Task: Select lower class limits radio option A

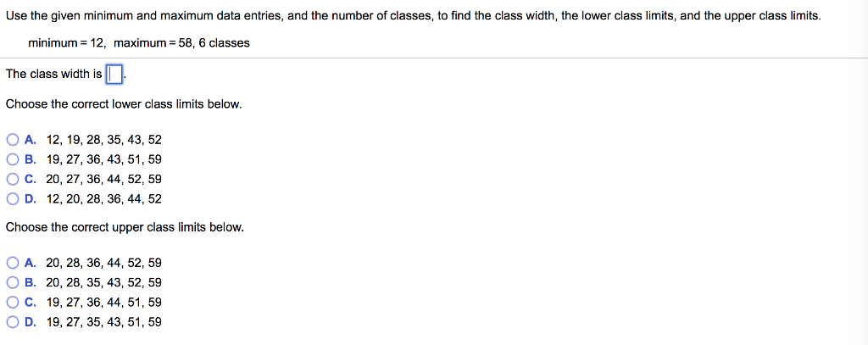Action: pos(14,140)
